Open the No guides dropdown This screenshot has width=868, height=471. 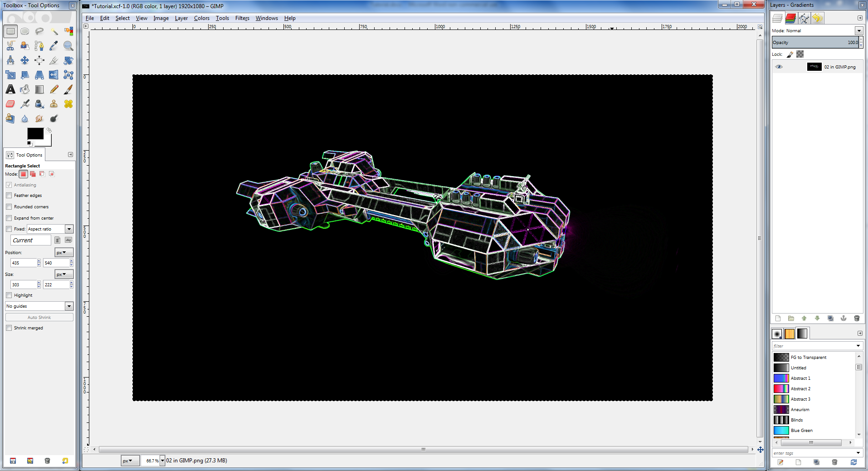pos(39,306)
